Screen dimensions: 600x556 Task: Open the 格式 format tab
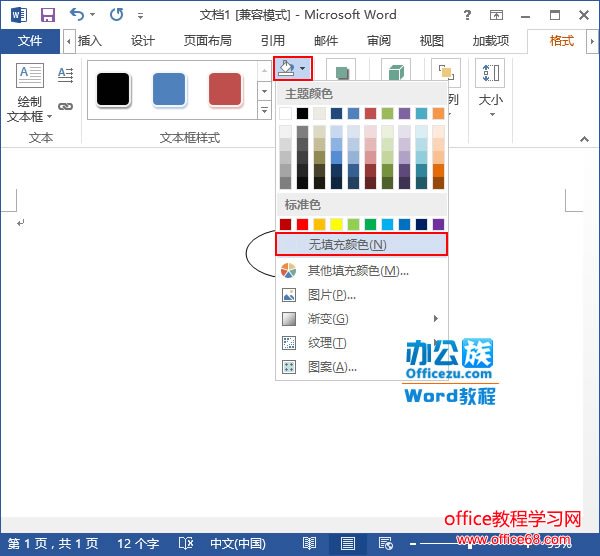pyautogui.click(x=562, y=41)
